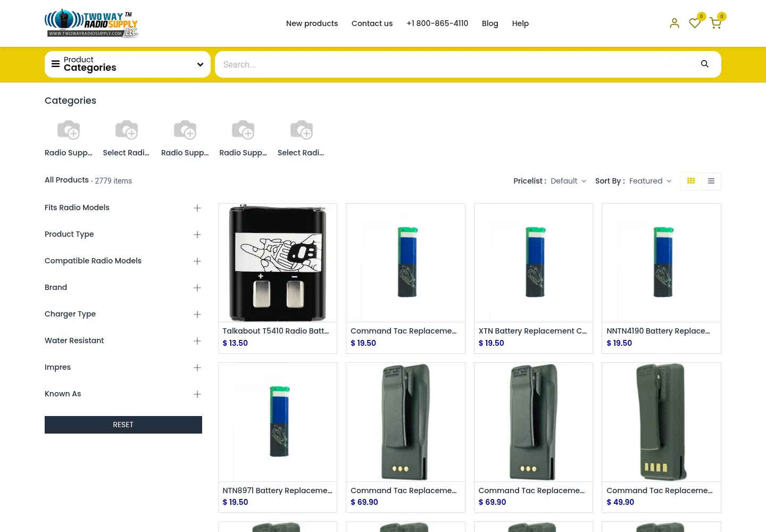Open NNTN4190 Battery Replace... product title
The width and height of the screenshot is (766, 532).
click(658, 331)
